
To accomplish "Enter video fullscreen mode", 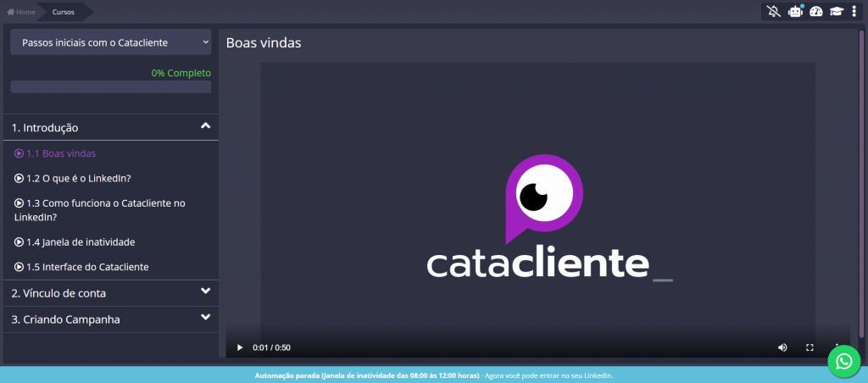I will click(x=810, y=347).
